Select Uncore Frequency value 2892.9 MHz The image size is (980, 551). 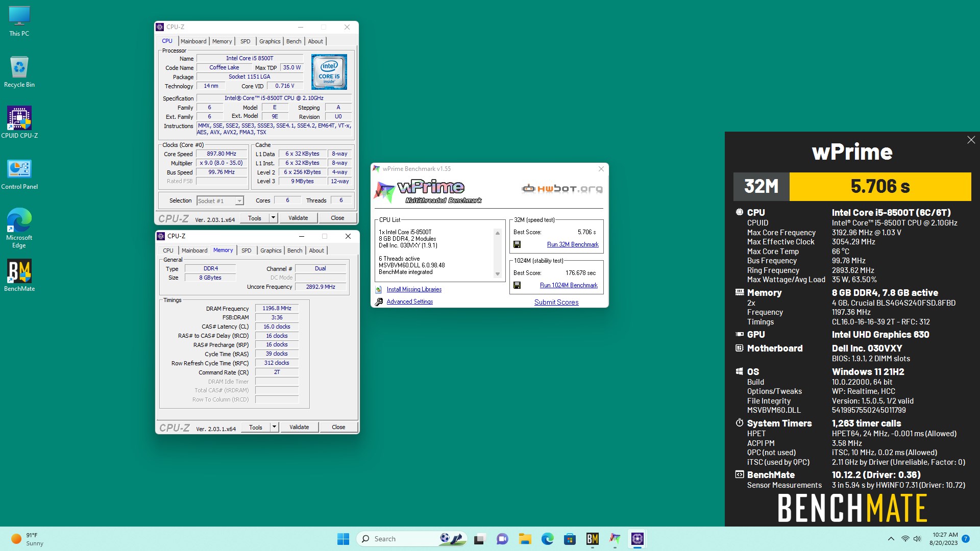[321, 287]
